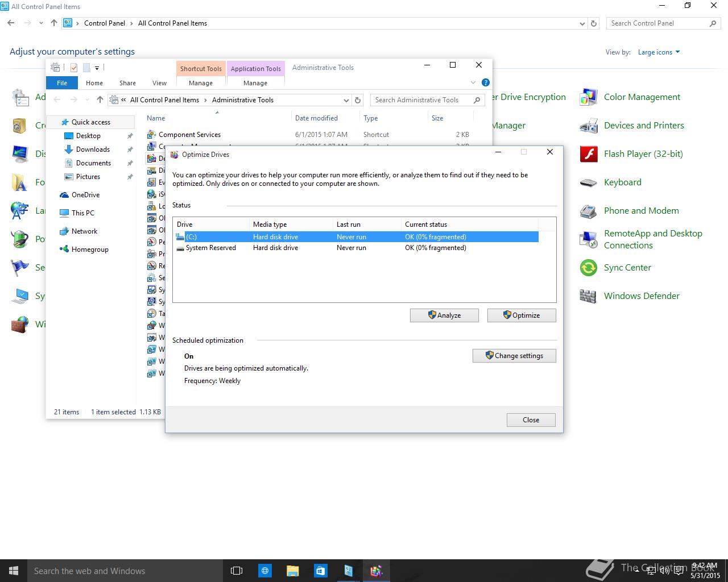
Task: Open Color Management in Control Panel
Action: pos(630,97)
